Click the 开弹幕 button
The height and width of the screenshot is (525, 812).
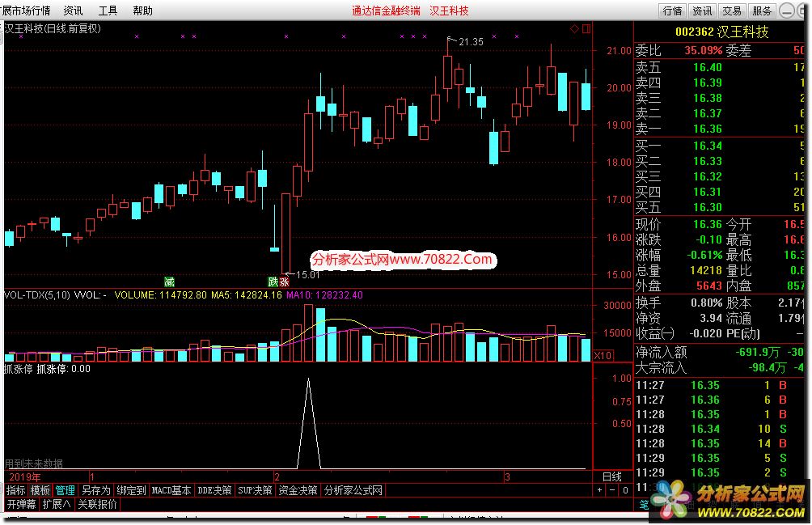tap(21, 504)
